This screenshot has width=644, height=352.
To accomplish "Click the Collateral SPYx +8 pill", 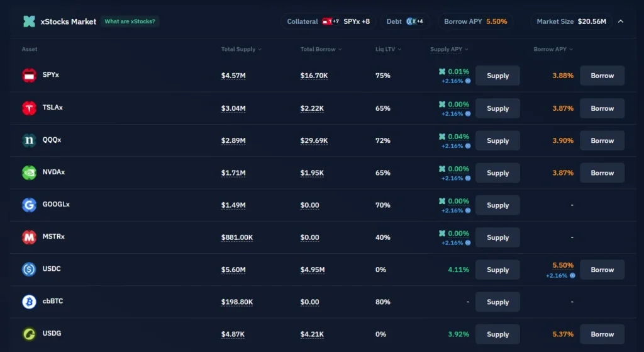I will coord(328,21).
